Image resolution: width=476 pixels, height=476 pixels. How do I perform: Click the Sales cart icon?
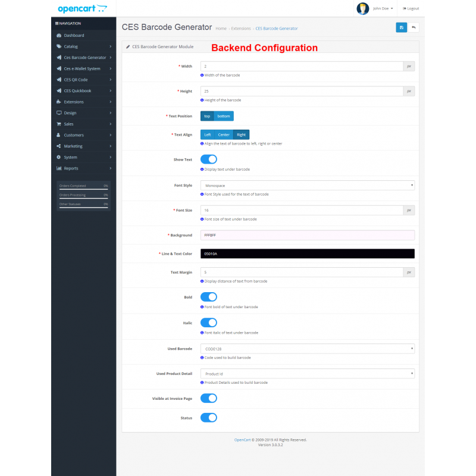(59, 124)
